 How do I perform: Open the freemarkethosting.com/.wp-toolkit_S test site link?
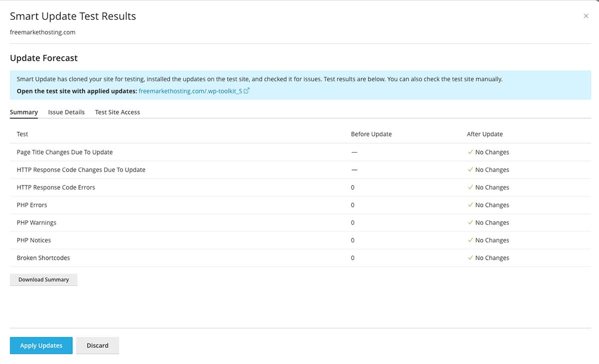click(190, 91)
